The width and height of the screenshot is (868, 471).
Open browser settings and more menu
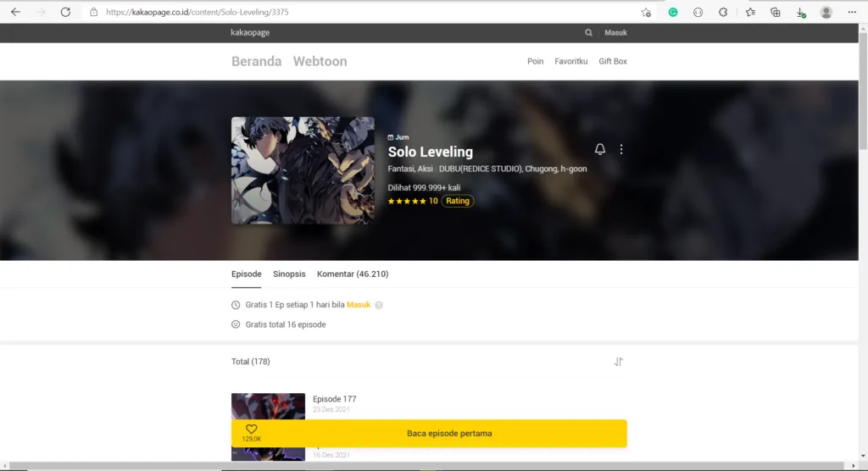coord(852,12)
